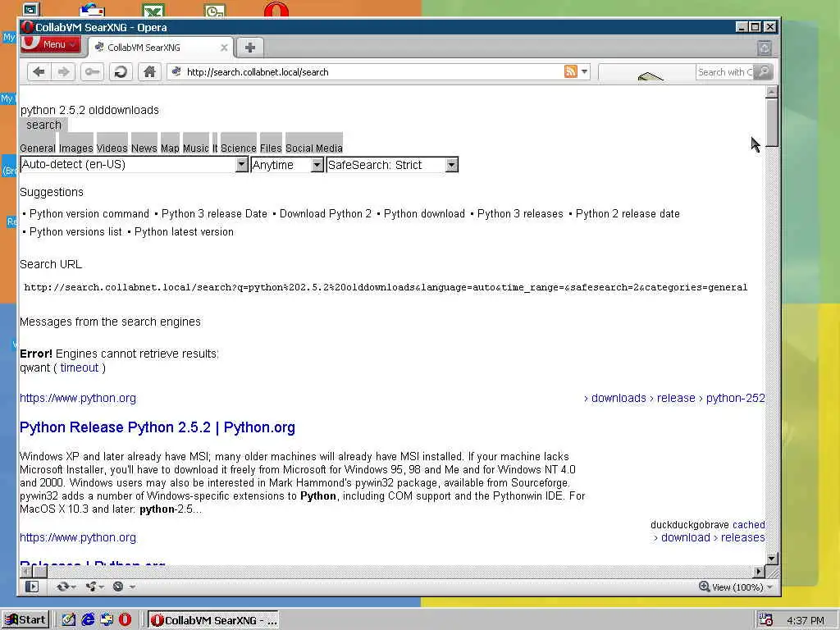Open new tab with the plus button
Viewport: 840px width, 630px height.
(249, 47)
